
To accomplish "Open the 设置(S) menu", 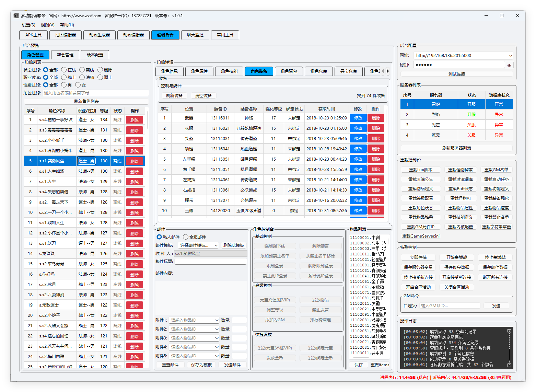I will 28,25.
